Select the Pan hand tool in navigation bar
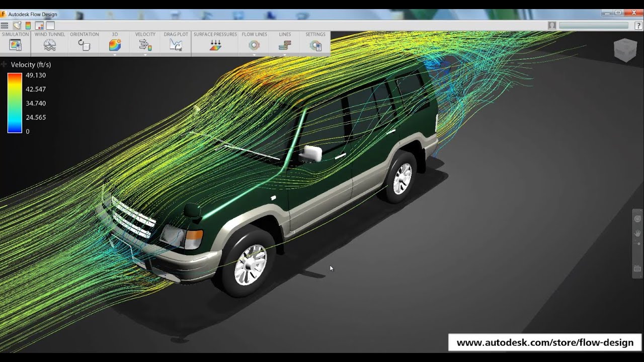The image size is (644, 362). tap(637, 233)
